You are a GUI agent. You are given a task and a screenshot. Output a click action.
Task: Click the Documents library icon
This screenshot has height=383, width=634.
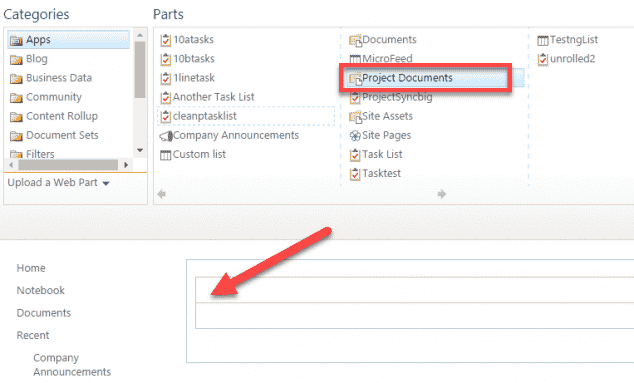(355, 40)
